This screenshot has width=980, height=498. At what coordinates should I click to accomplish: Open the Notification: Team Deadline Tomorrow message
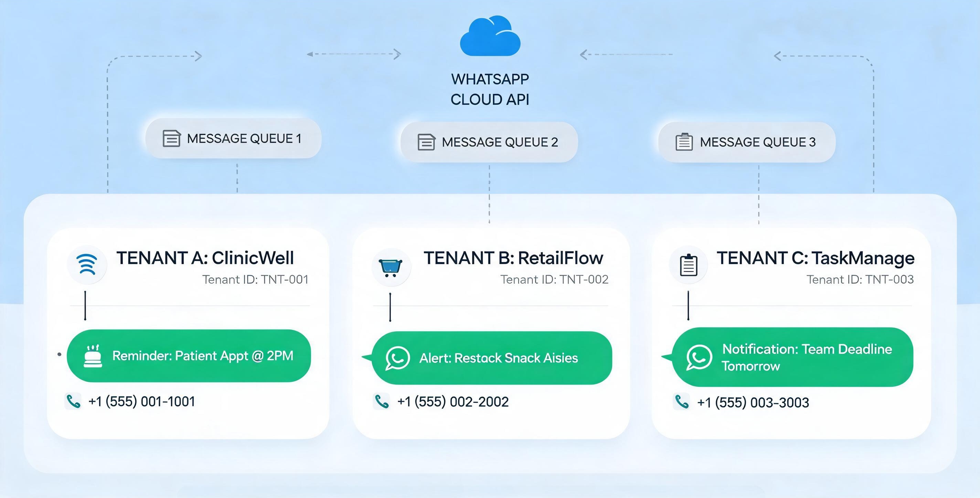tap(793, 357)
